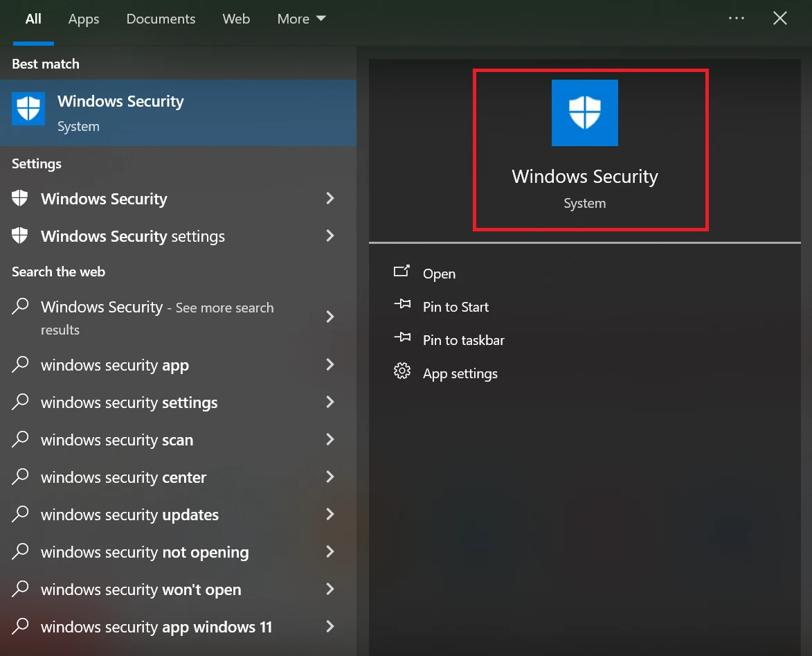812x656 pixels.
Task: Expand chevron for 'windows security app windows 11'
Action: (x=330, y=626)
